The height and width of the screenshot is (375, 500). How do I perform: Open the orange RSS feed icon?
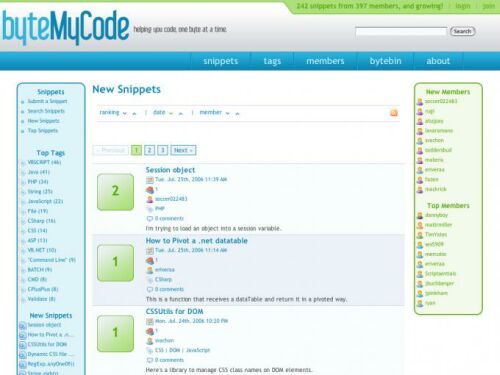pos(394,113)
